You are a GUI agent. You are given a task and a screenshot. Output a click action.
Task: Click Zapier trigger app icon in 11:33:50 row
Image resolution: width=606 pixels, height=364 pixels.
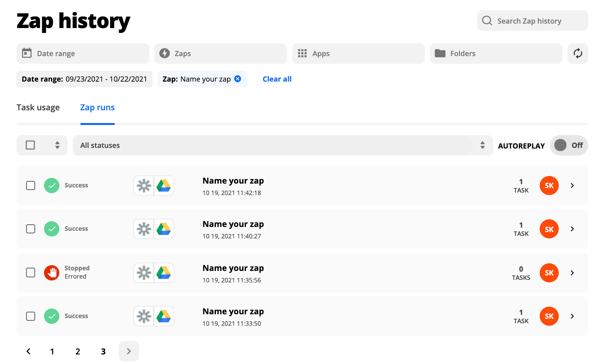pos(144,316)
